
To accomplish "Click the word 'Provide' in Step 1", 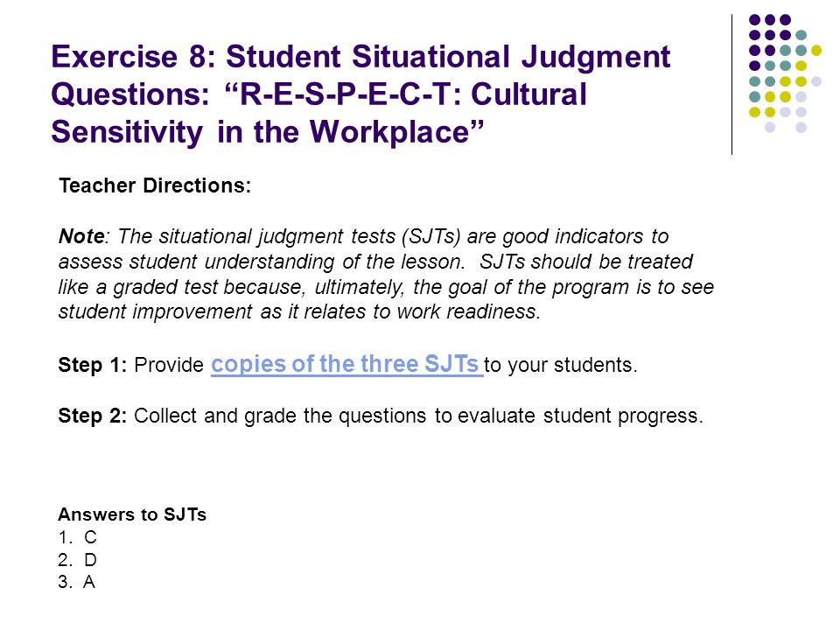I will [x=169, y=366].
